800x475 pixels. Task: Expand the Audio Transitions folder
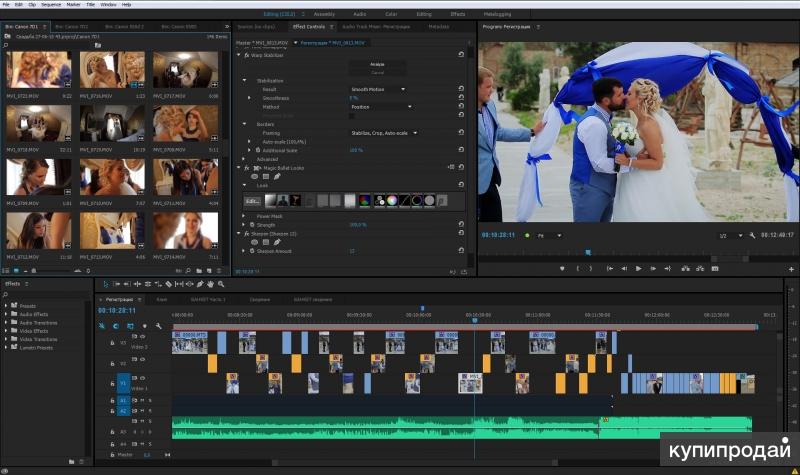(6, 322)
